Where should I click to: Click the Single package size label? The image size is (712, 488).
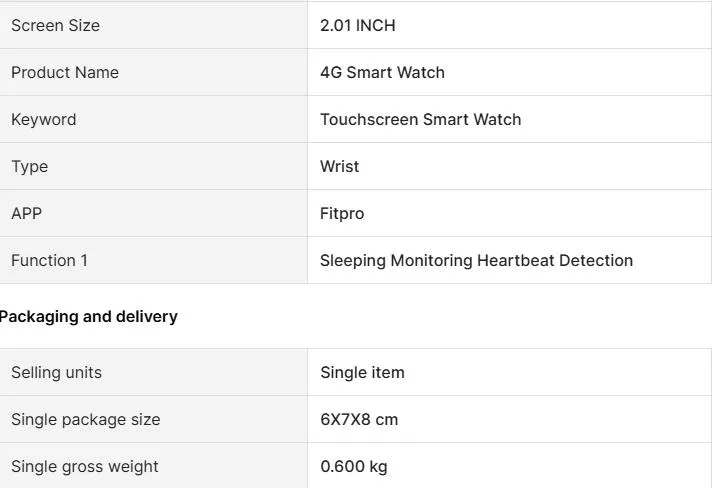click(85, 419)
